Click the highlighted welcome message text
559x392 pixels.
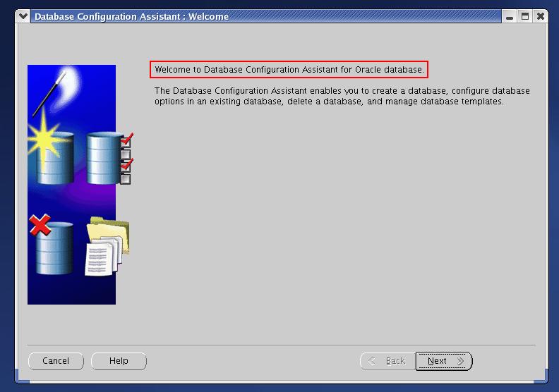pos(289,69)
